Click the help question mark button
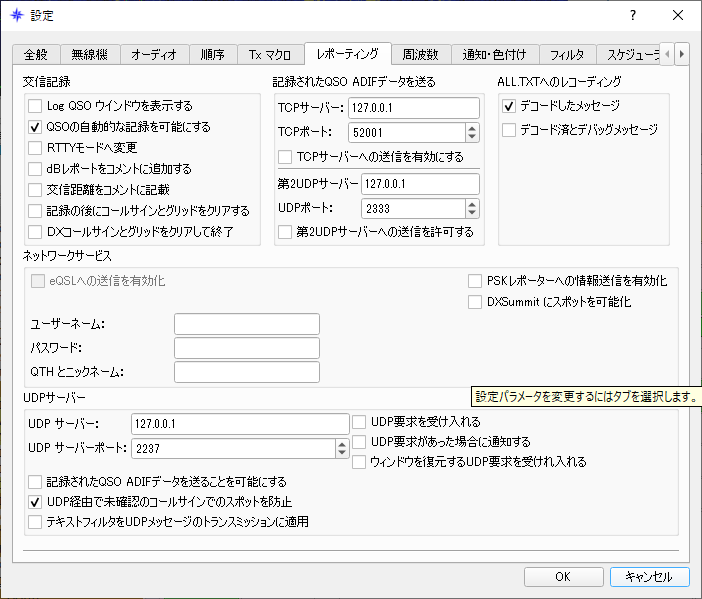Image resolution: width=702 pixels, height=599 pixels. 631,16
